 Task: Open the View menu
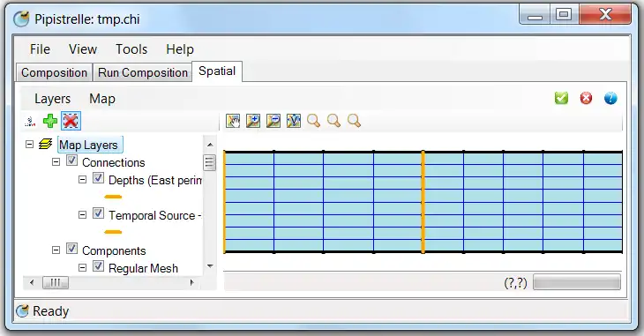[83, 49]
